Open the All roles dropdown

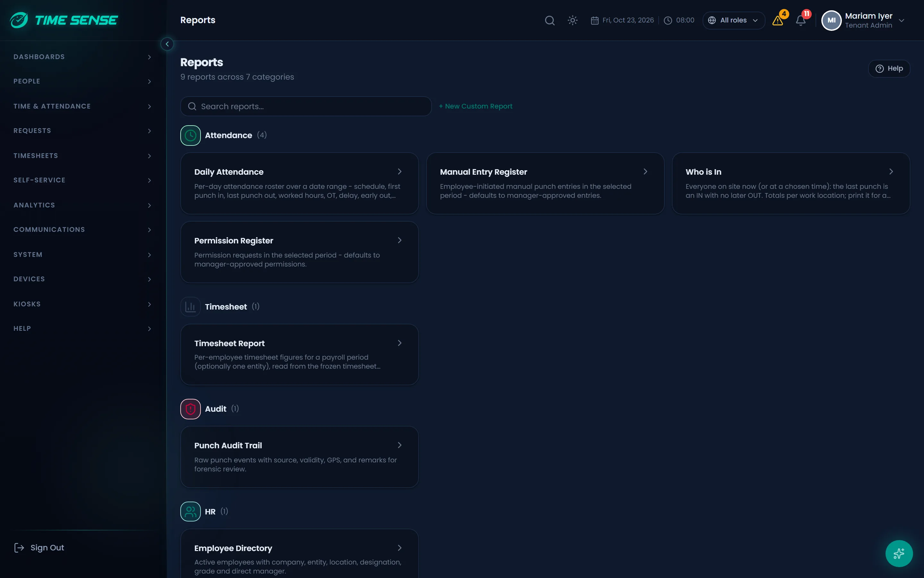(x=733, y=20)
